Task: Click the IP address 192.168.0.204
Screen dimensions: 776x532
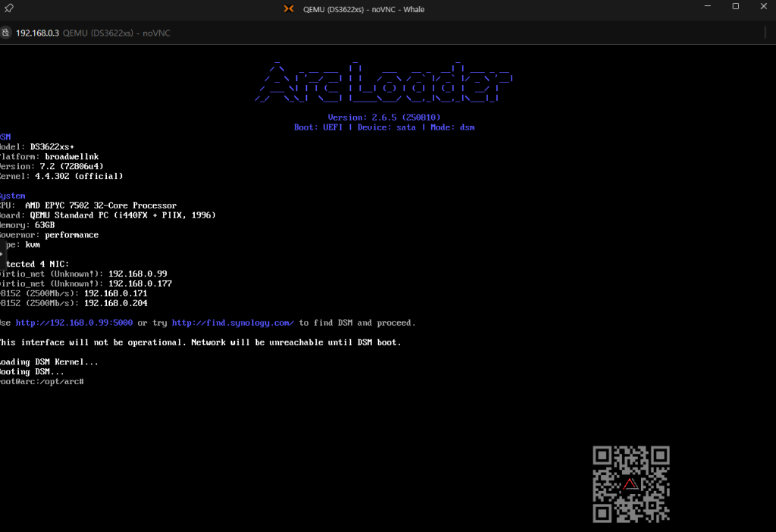Action: tap(115, 303)
